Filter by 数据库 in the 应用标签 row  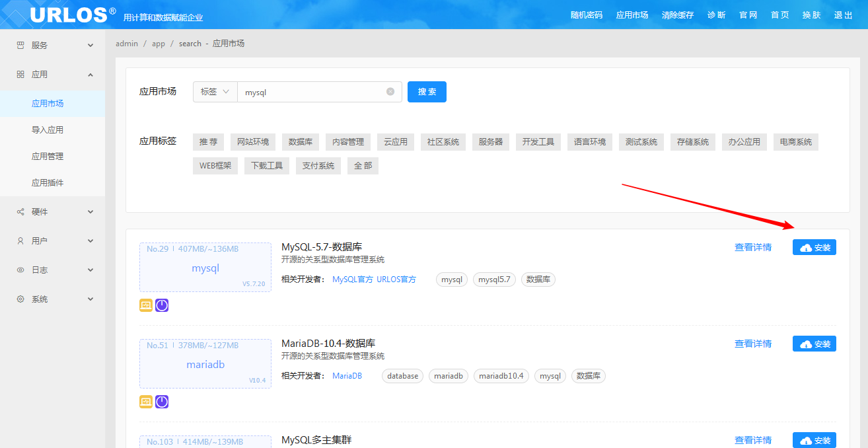coord(301,142)
